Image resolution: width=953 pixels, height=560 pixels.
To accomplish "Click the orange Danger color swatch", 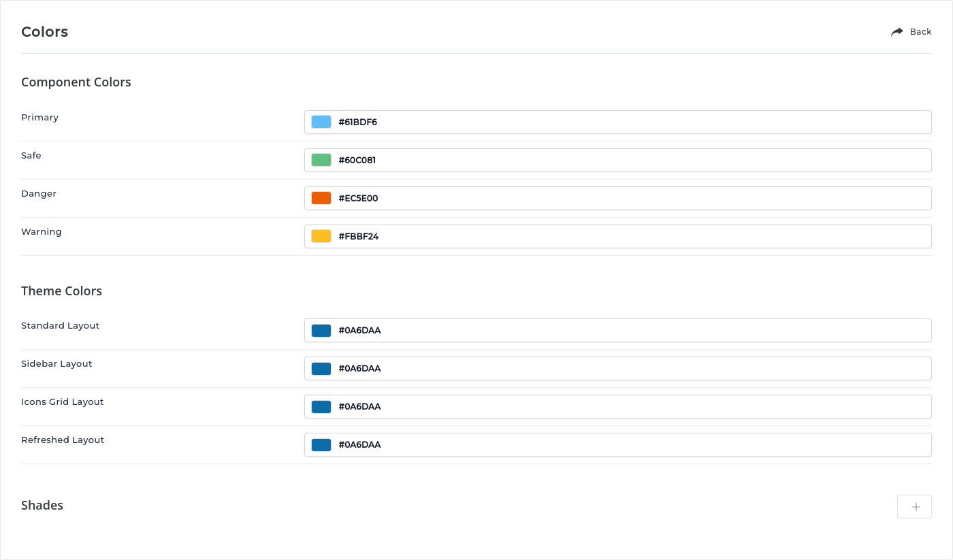I will 321,198.
